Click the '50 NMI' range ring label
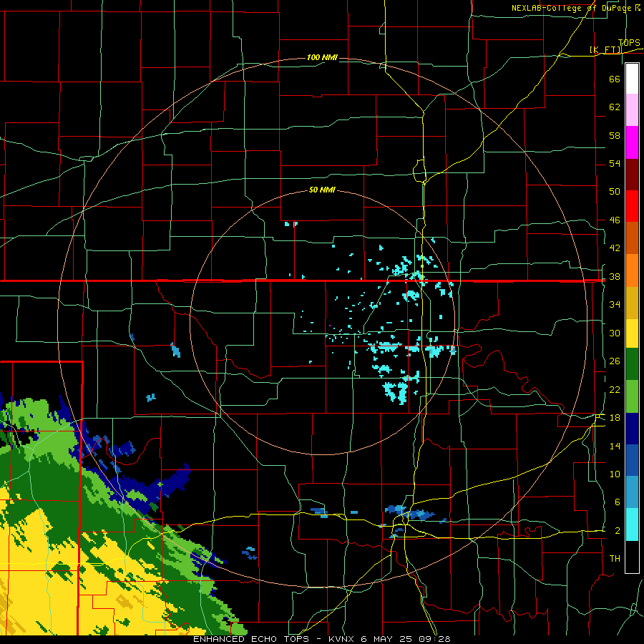 point(322,190)
